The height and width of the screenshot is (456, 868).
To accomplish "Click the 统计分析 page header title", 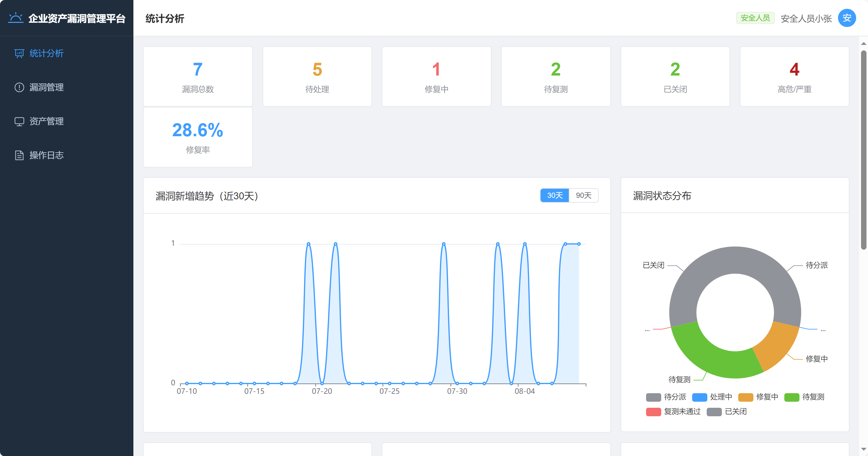I will click(165, 19).
